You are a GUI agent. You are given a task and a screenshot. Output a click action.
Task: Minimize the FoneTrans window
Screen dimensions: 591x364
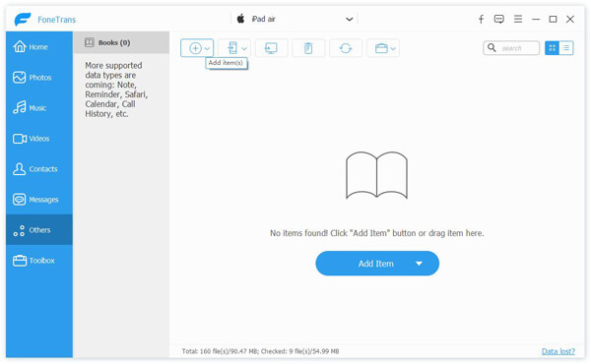(536, 19)
